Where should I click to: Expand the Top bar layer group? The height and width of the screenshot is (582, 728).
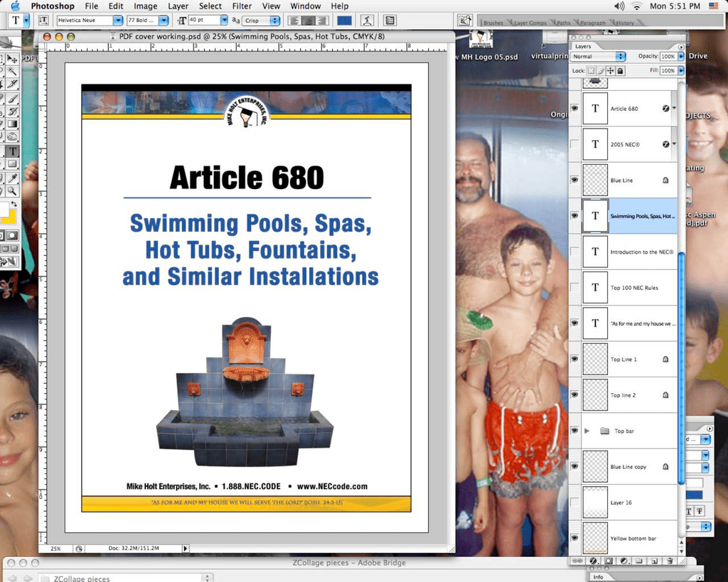click(x=587, y=431)
